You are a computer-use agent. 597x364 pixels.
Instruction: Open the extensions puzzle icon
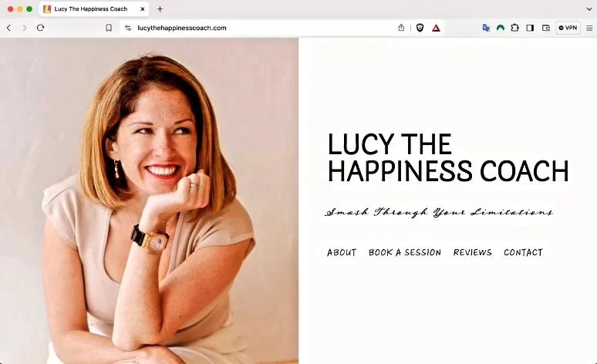click(x=514, y=28)
